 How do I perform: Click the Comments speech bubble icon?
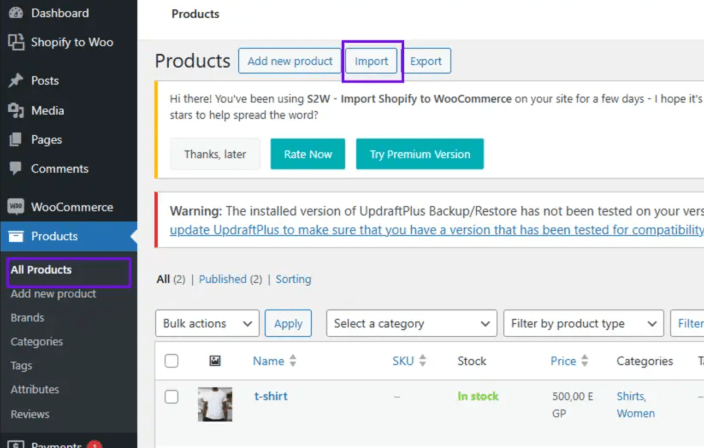(16, 169)
